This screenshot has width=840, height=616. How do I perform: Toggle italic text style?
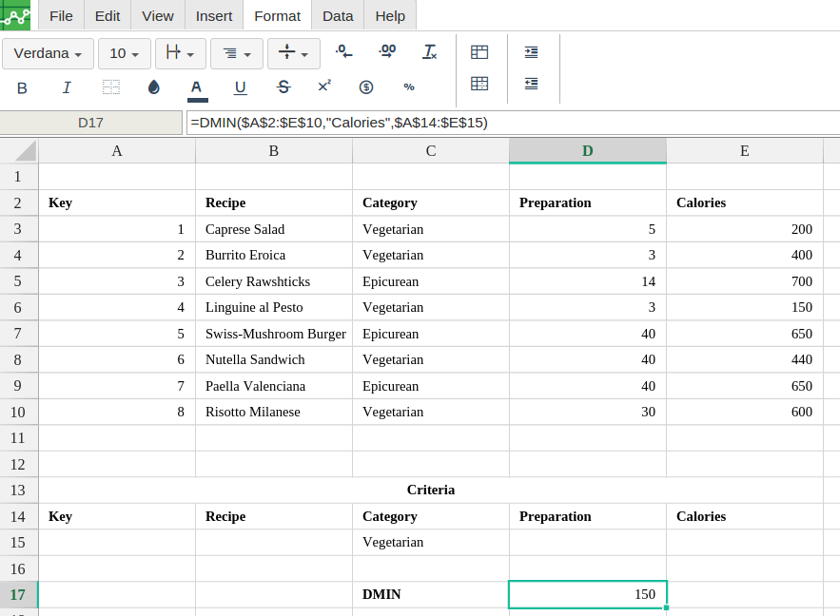(x=67, y=87)
